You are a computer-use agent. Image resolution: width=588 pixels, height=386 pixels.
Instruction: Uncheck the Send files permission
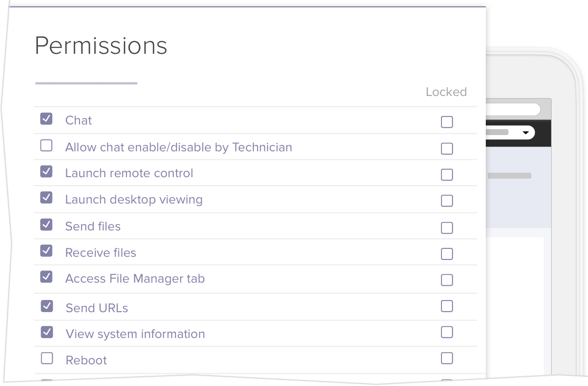[x=46, y=225]
